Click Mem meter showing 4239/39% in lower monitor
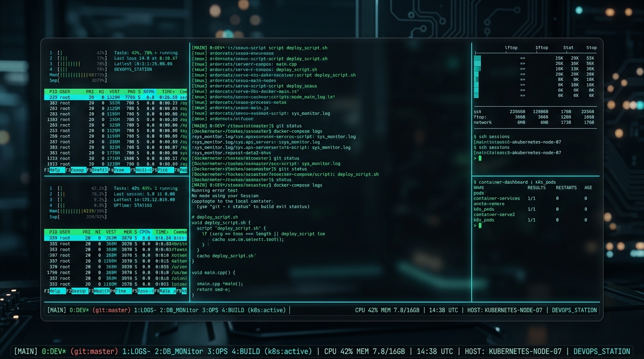 tap(78, 211)
